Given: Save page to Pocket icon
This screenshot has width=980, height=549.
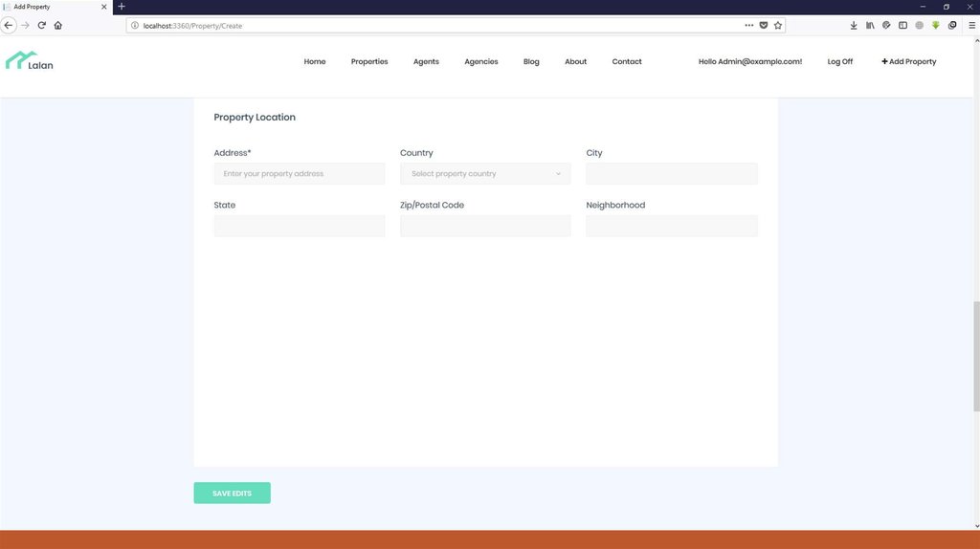Looking at the screenshot, I should [x=763, y=25].
